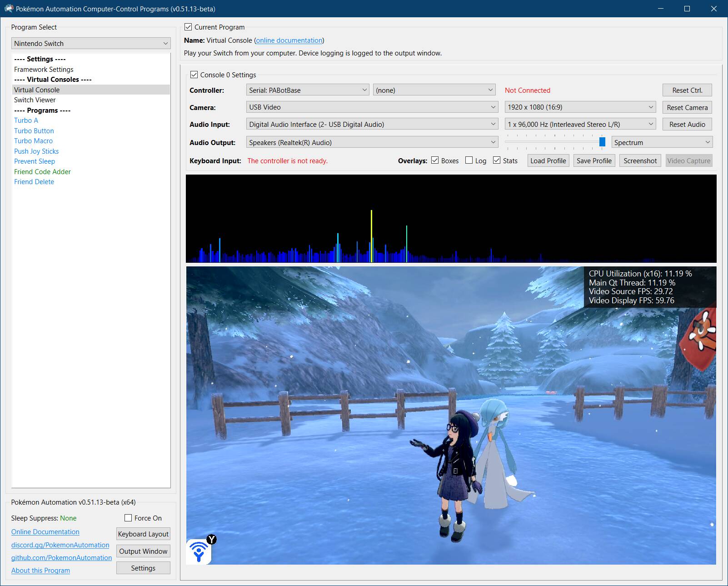This screenshot has width=728, height=586.
Task: Click the Pokémon Automation app icon in title bar
Action: pyautogui.click(x=9, y=9)
